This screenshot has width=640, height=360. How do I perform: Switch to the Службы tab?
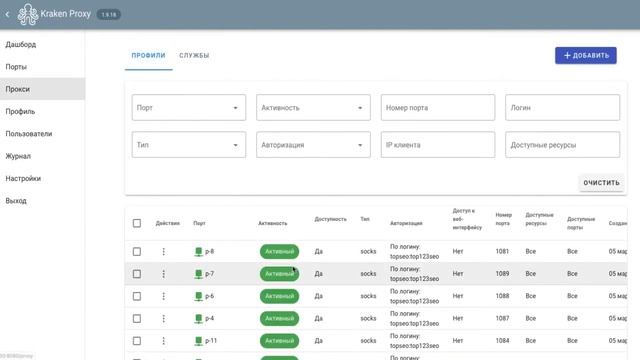pyautogui.click(x=194, y=56)
